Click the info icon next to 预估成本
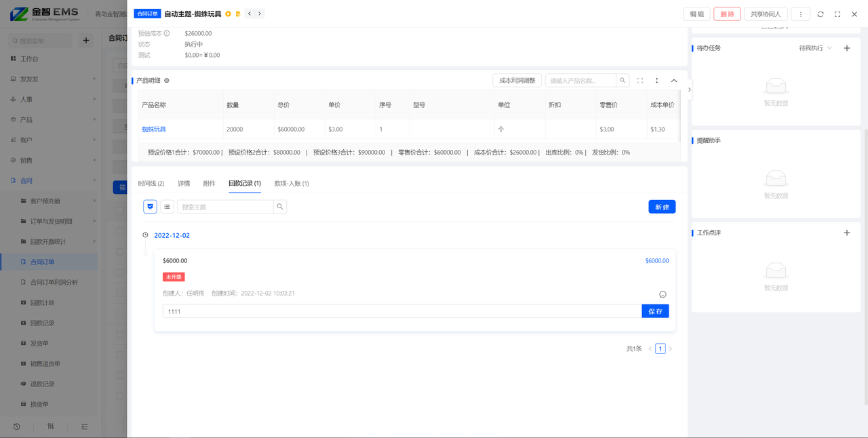This screenshot has width=868, height=438. point(167,33)
